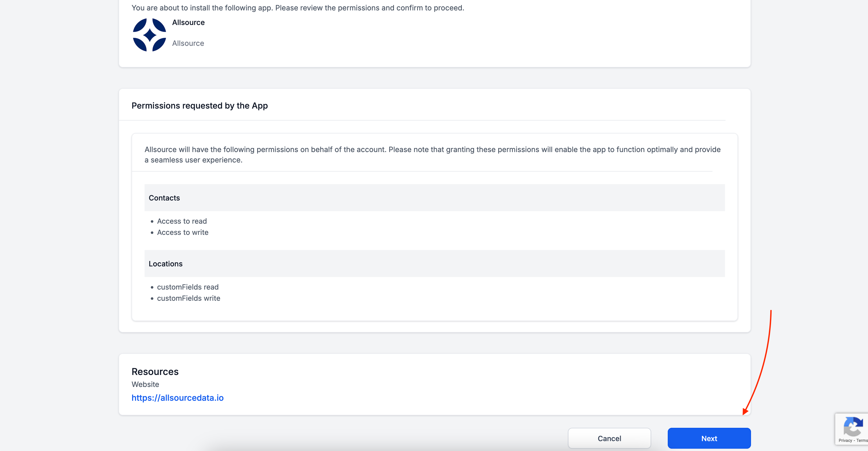
Task: Click the "customFields read" permission item
Action: (187, 287)
